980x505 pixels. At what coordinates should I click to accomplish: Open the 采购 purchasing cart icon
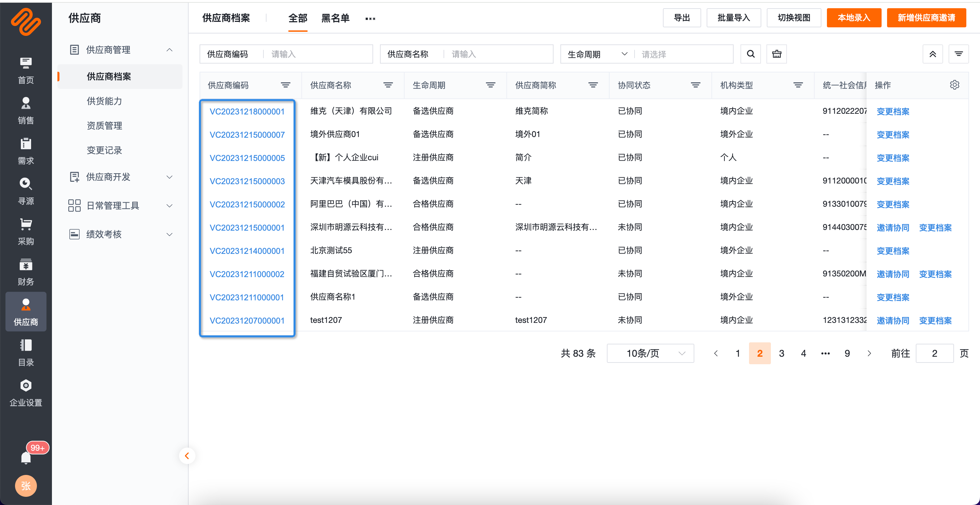26,232
